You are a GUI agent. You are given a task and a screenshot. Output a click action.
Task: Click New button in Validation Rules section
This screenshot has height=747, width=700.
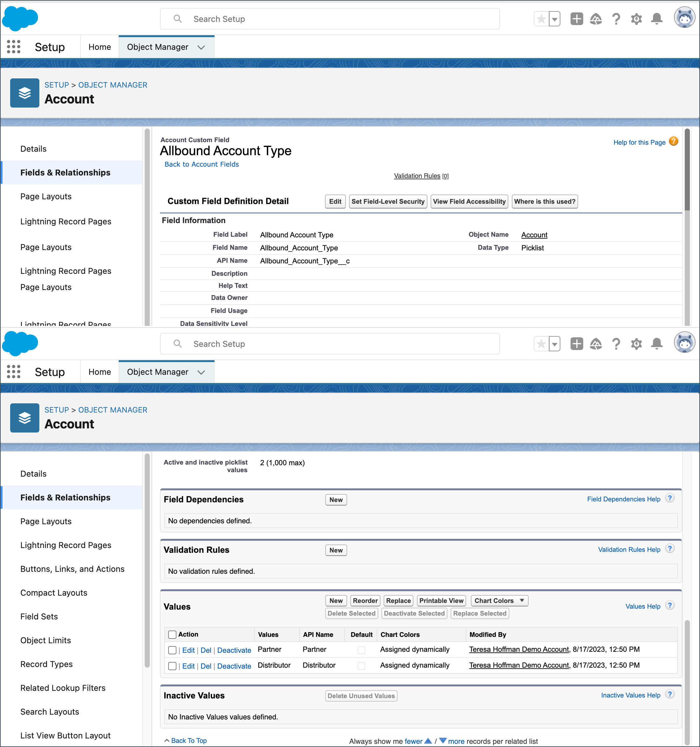[x=336, y=550]
